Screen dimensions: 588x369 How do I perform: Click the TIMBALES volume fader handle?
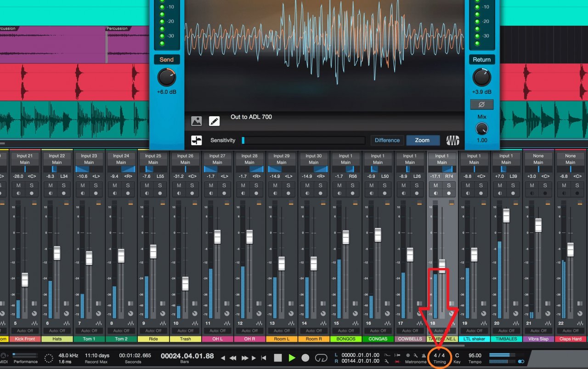coord(506,216)
